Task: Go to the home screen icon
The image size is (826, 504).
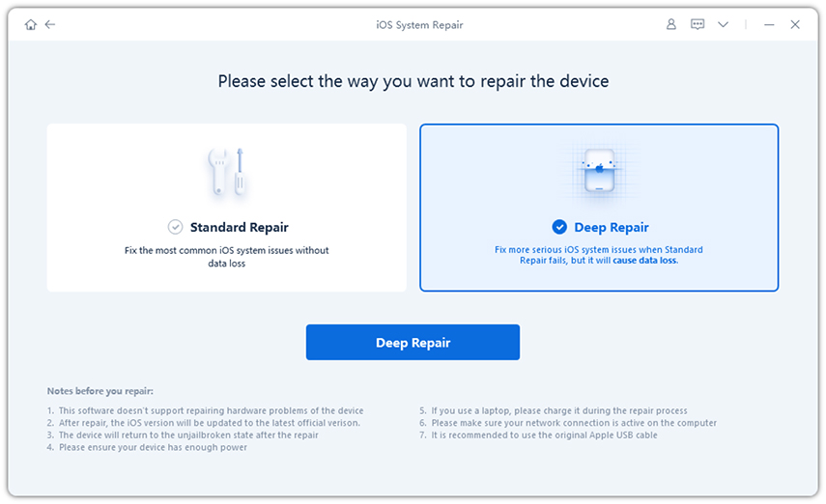Action: pyautogui.click(x=30, y=24)
